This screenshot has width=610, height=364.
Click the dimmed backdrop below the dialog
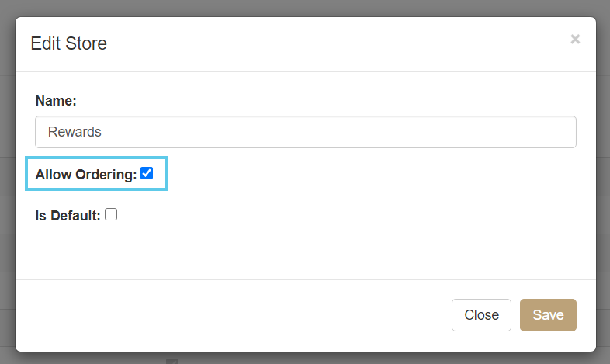[x=310, y=358]
